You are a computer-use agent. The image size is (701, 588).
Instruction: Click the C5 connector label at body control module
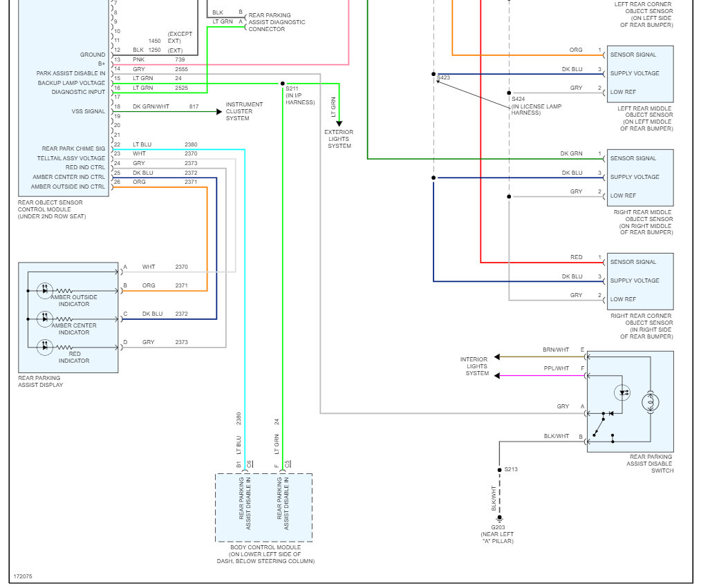tap(287, 464)
